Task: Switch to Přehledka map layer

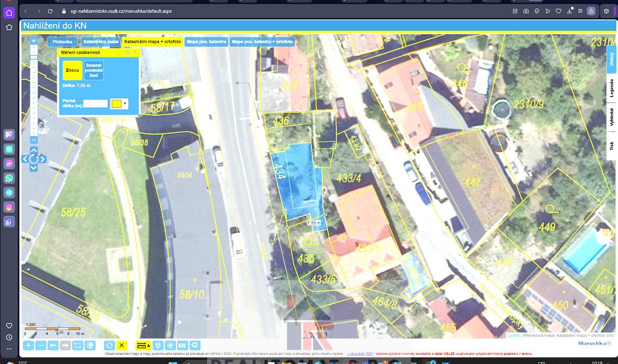Action: (x=63, y=42)
